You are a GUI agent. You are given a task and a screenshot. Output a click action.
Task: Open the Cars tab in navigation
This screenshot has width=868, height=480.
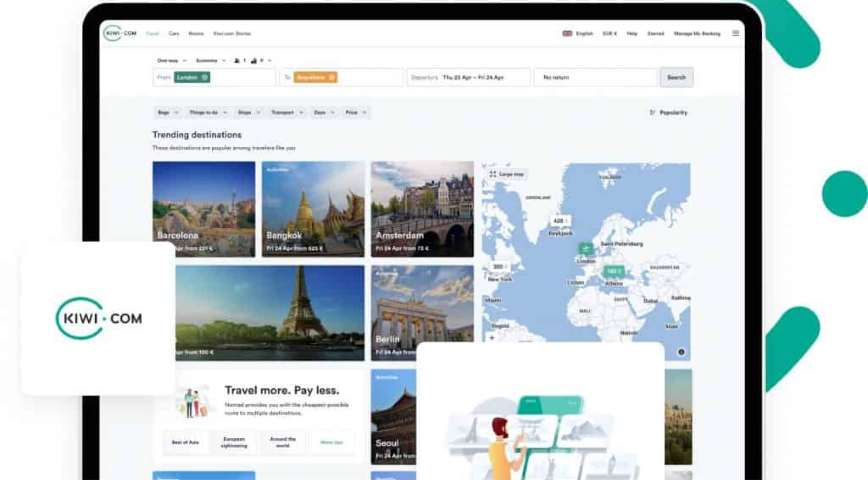(174, 34)
